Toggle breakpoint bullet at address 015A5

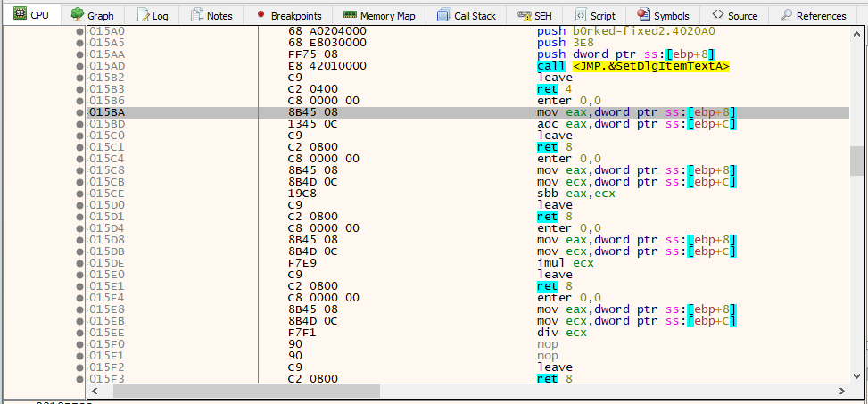click(79, 43)
